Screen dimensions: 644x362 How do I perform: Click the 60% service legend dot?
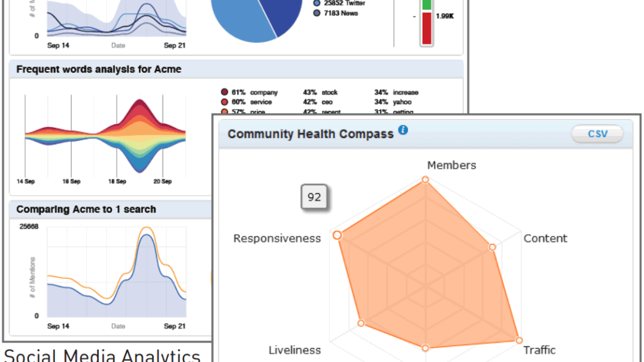tap(225, 101)
